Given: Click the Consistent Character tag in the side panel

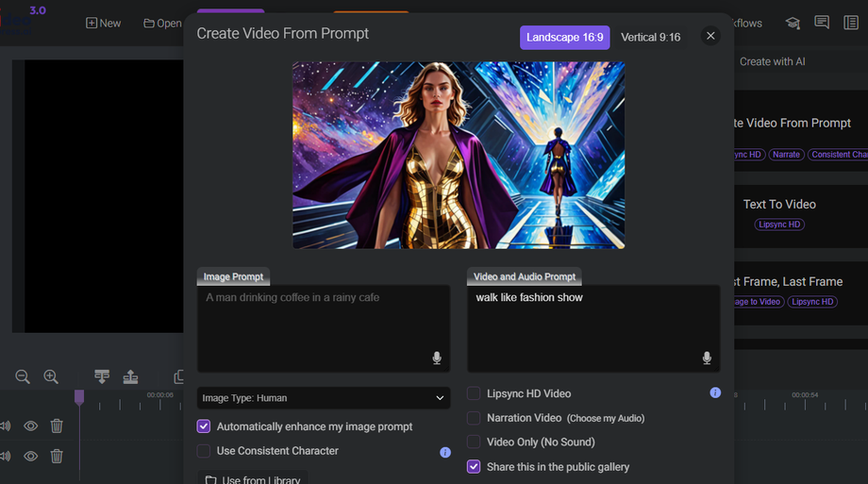Looking at the screenshot, I should coord(838,155).
